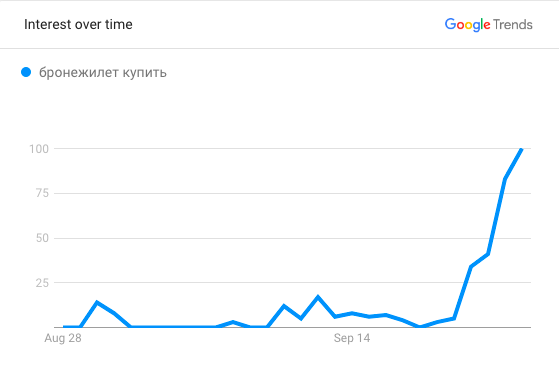Click the line's starting point at Aug 28
This screenshot has width=559, height=375.
pyautogui.click(x=63, y=327)
